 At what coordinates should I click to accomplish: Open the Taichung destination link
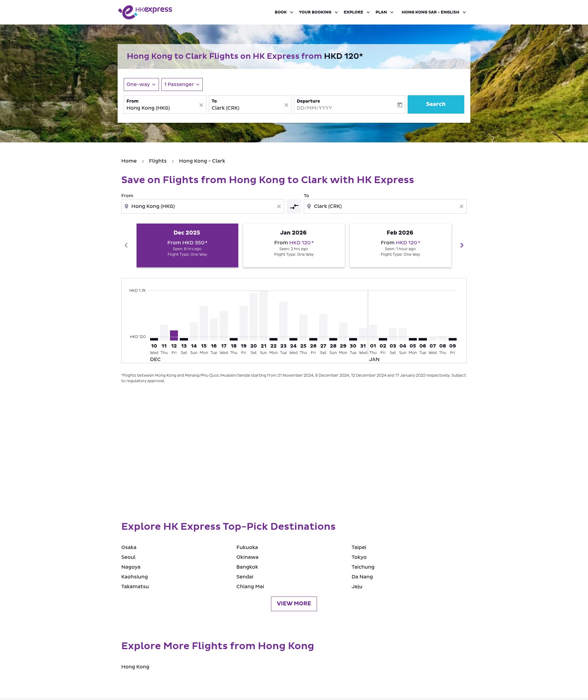click(363, 567)
